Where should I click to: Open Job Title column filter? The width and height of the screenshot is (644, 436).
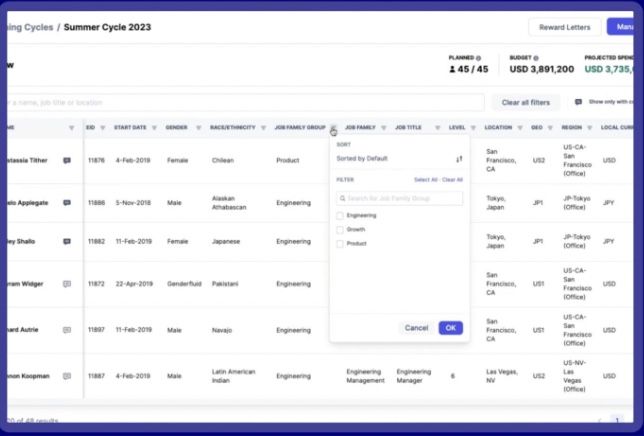coord(438,128)
